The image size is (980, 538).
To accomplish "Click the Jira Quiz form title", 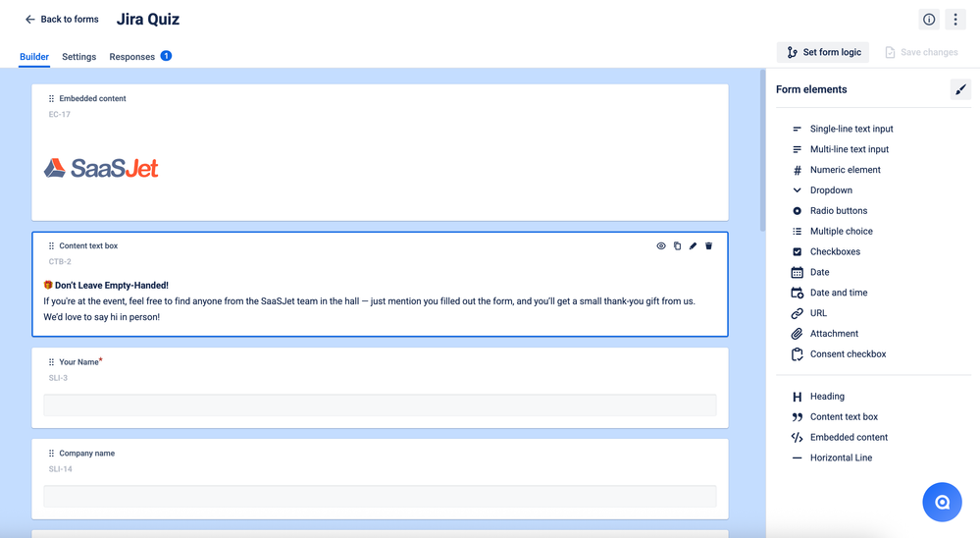I will 148,20.
